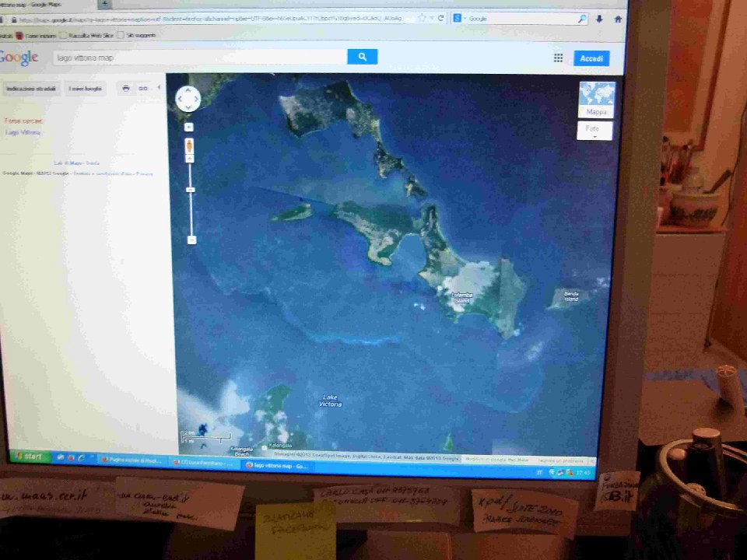Screen dimensions: 747x560
Task: Click the Indicazioni stradali button
Action: (x=31, y=89)
